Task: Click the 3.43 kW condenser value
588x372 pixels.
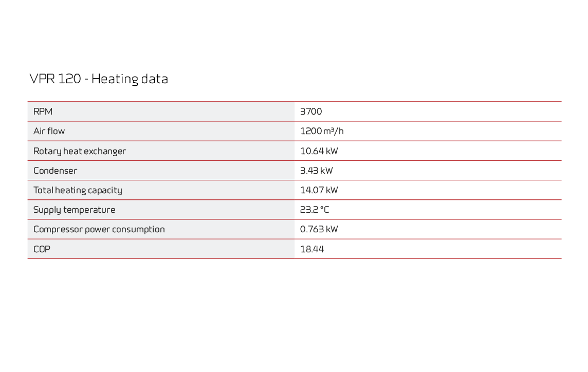Action: pos(317,171)
